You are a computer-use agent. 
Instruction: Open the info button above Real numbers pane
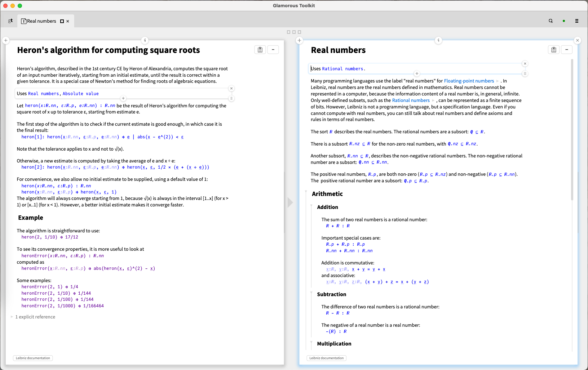click(x=438, y=40)
